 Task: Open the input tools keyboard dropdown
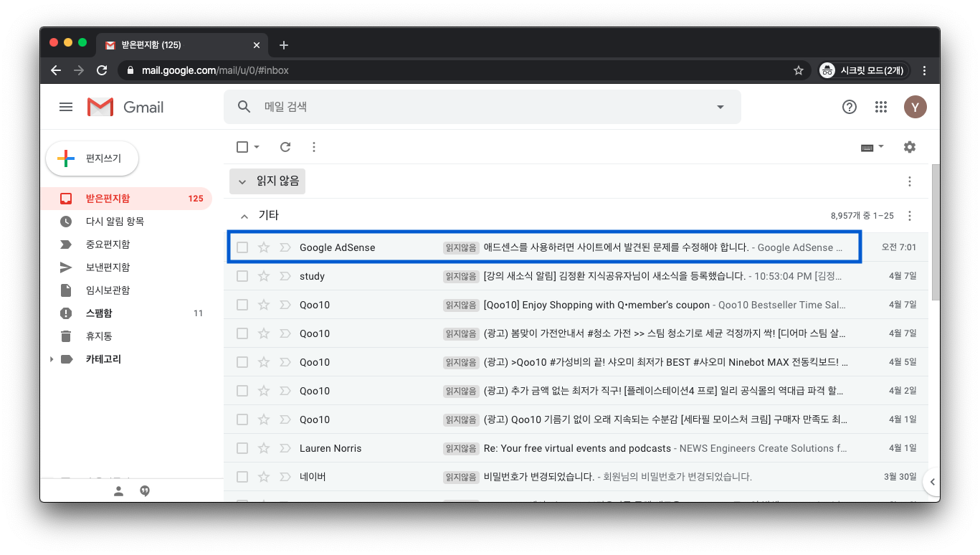coord(872,147)
